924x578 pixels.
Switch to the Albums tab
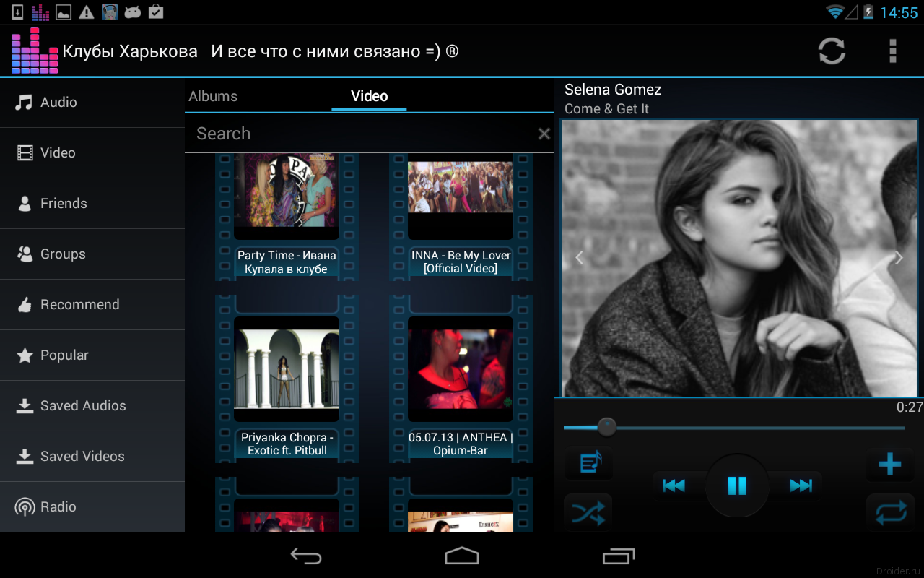pyautogui.click(x=213, y=96)
